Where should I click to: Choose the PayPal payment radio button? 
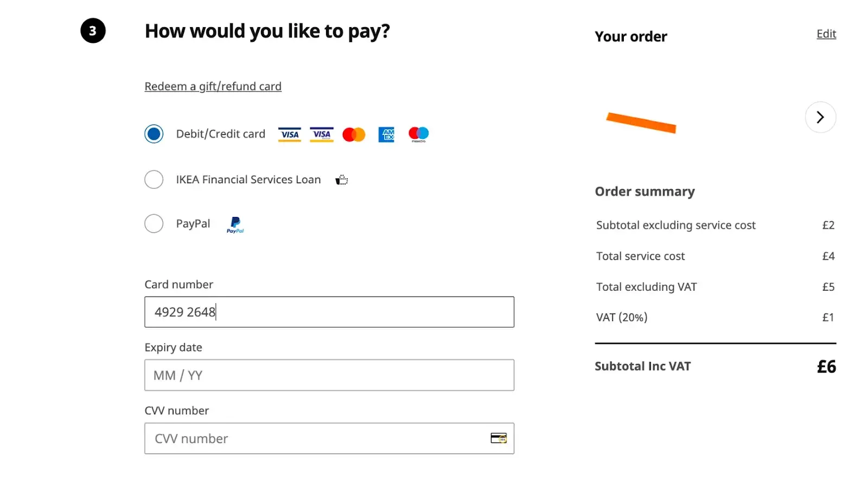point(154,223)
